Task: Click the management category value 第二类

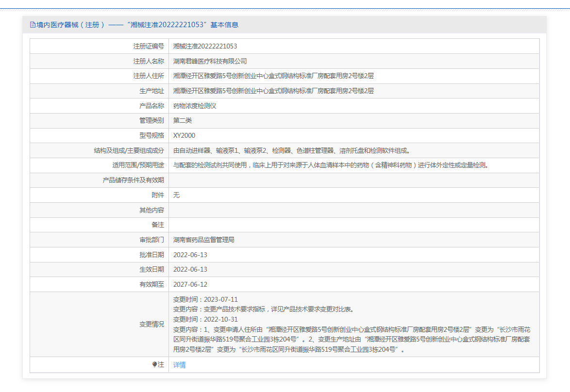Action: [x=183, y=120]
